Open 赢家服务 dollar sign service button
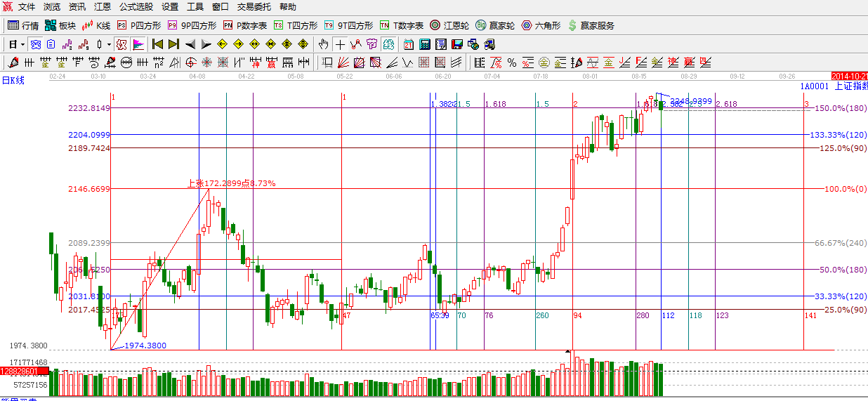 coord(591,25)
